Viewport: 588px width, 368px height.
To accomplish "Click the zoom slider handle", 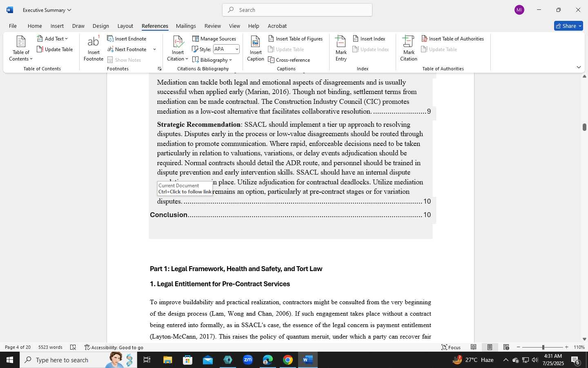I will pyautogui.click(x=543, y=347).
